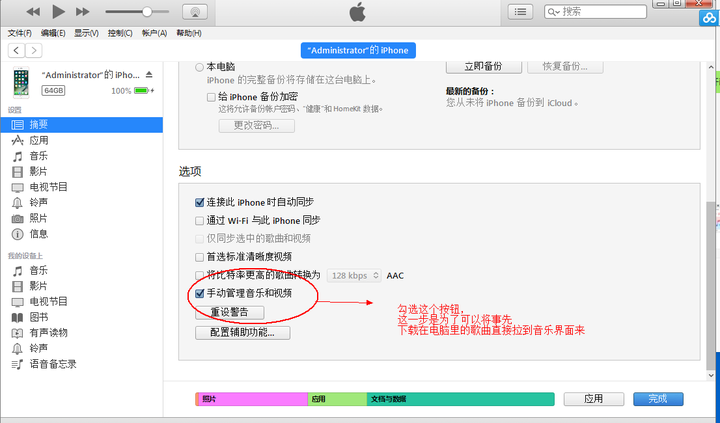Toggle the list view button
This screenshot has height=423, width=720.
pos(520,12)
